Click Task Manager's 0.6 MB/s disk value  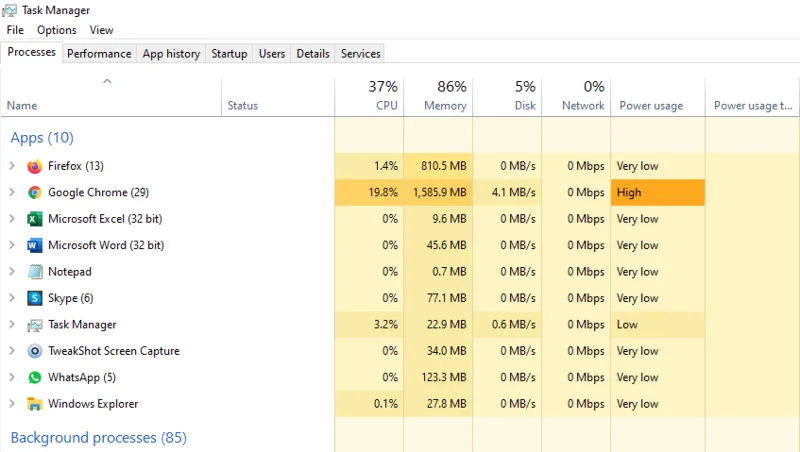[514, 324]
